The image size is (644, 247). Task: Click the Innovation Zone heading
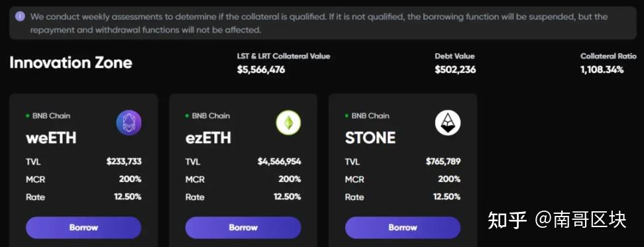click(71, 63)
